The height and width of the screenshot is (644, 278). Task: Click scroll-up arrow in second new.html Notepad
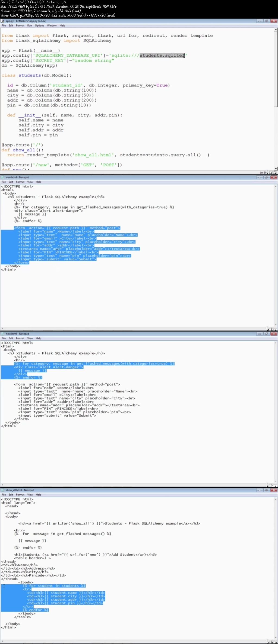[276, 343]
